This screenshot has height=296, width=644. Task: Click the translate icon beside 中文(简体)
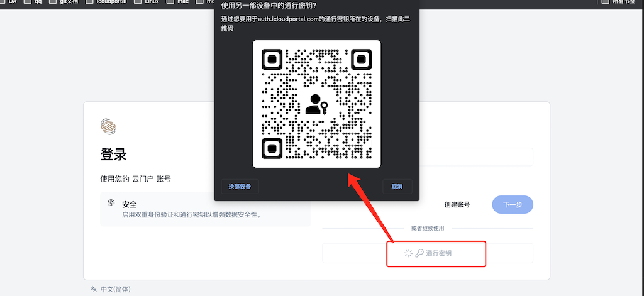94,289
